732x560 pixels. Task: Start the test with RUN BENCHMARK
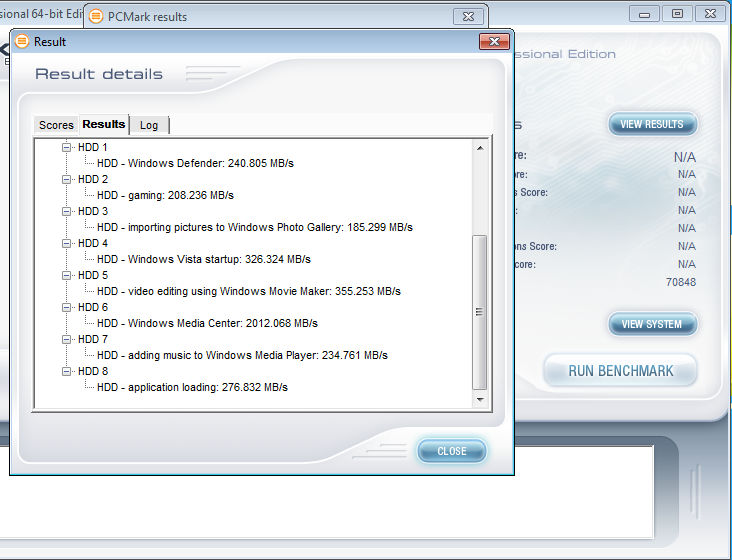point(620,371)
